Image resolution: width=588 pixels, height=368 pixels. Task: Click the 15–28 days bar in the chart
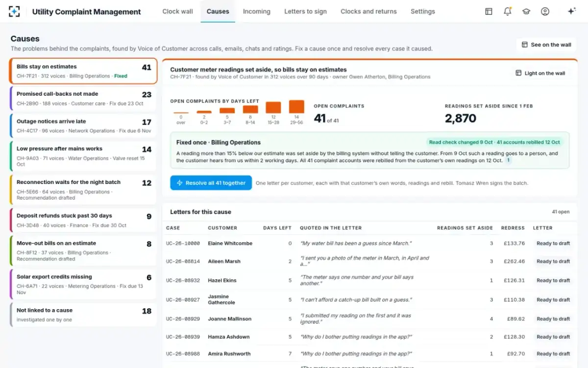273,107
